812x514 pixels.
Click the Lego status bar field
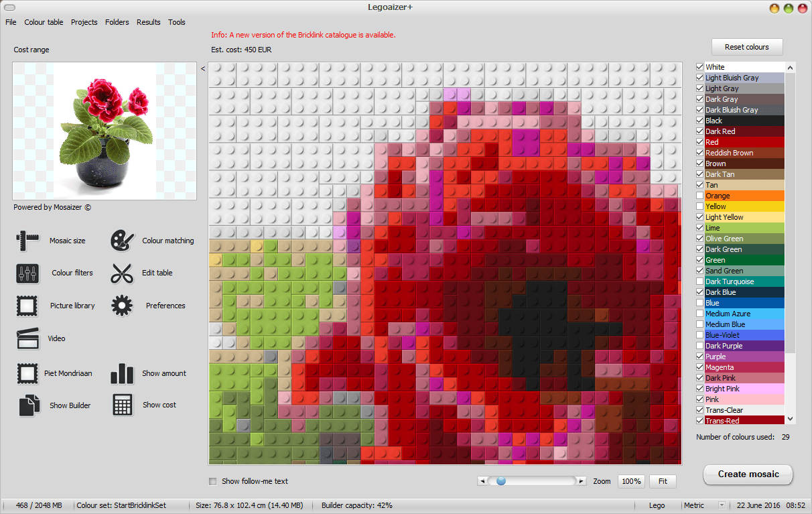point(657,505)
